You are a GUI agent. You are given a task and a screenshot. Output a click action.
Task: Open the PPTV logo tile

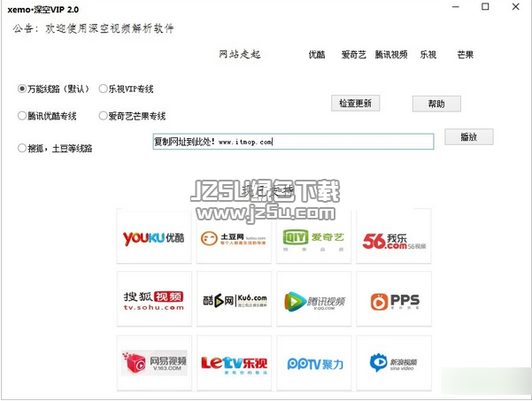[312, 364]
